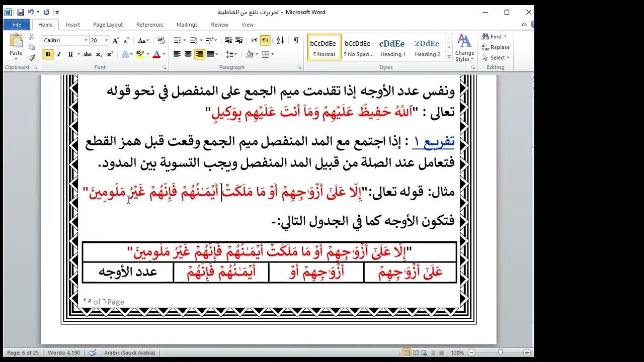This screenshot has width=644, height=362.
Task: Toggle Italic formatting
Action: pyautogui.click(x=59, y=54)
